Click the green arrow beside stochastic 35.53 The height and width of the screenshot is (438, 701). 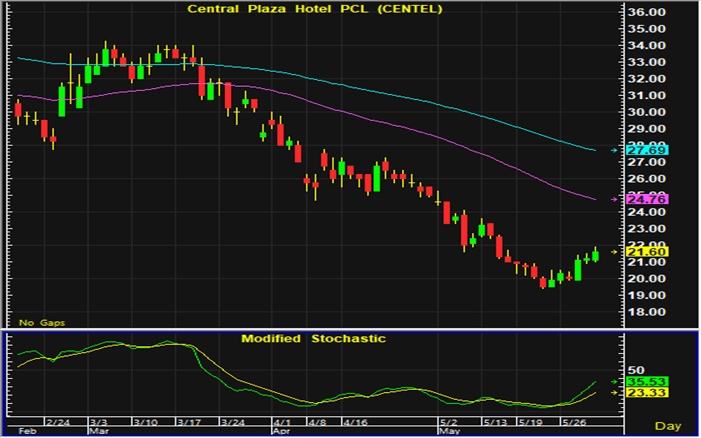(x=613, y=381)
